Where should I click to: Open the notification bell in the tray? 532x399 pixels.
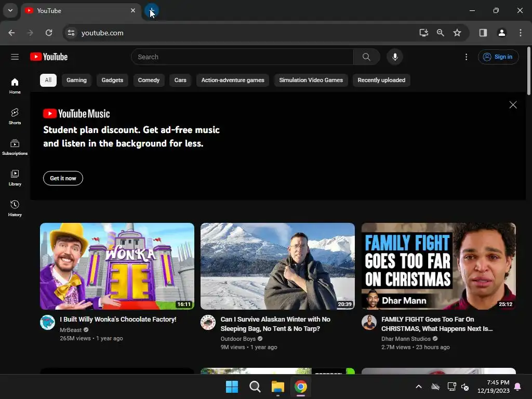[518, 387]
